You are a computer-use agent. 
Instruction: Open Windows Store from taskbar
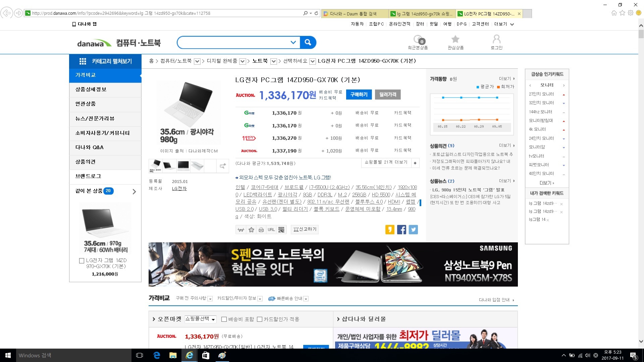(206, 355)
